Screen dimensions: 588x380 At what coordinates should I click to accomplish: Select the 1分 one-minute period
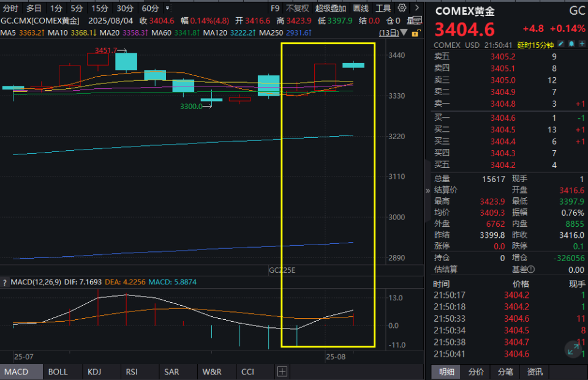click(x=56, y=8)
